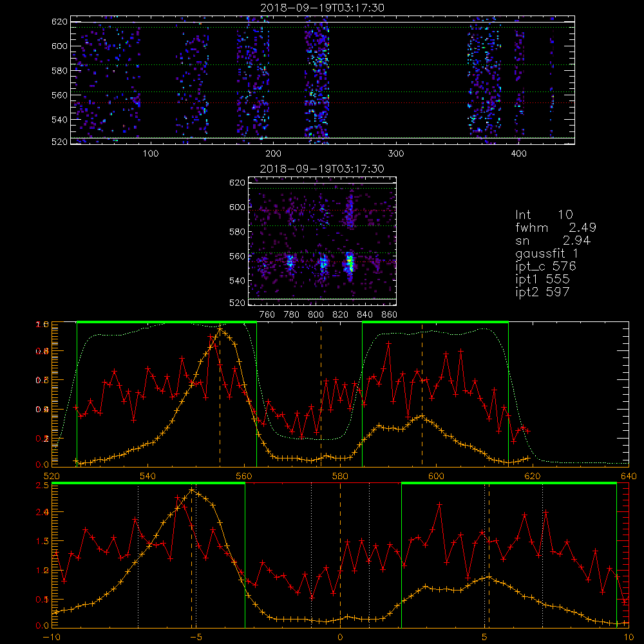Click x-axis label 800 on middle image
Screen dimensions: 644x644
coord(316,315)
